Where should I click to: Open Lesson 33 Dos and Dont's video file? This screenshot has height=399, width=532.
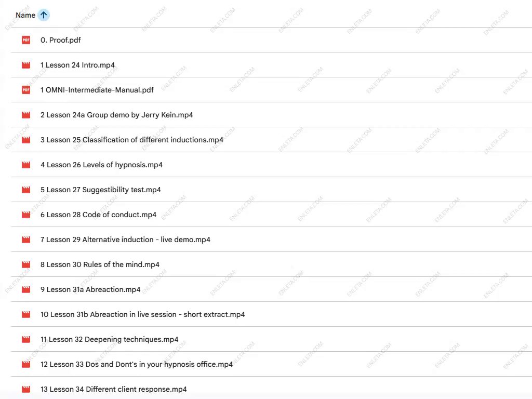click(137, 364)
